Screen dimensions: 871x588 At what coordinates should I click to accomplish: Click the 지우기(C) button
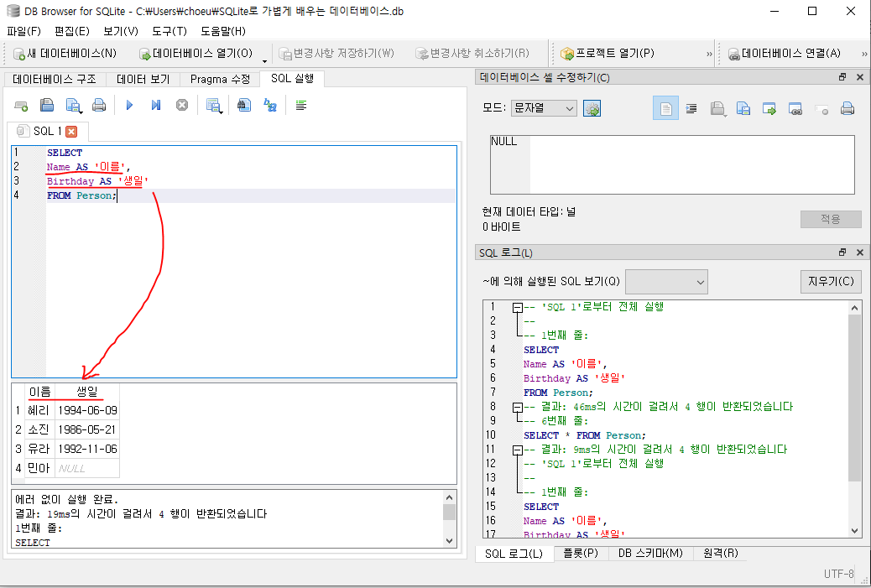(831, 282)
